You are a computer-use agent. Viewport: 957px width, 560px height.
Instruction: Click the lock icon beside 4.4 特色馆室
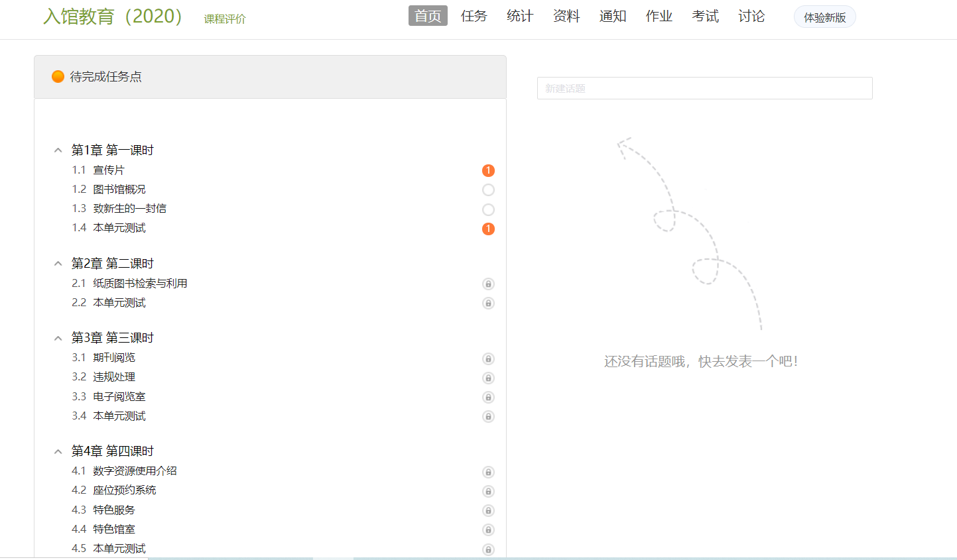tap(488, 530)
